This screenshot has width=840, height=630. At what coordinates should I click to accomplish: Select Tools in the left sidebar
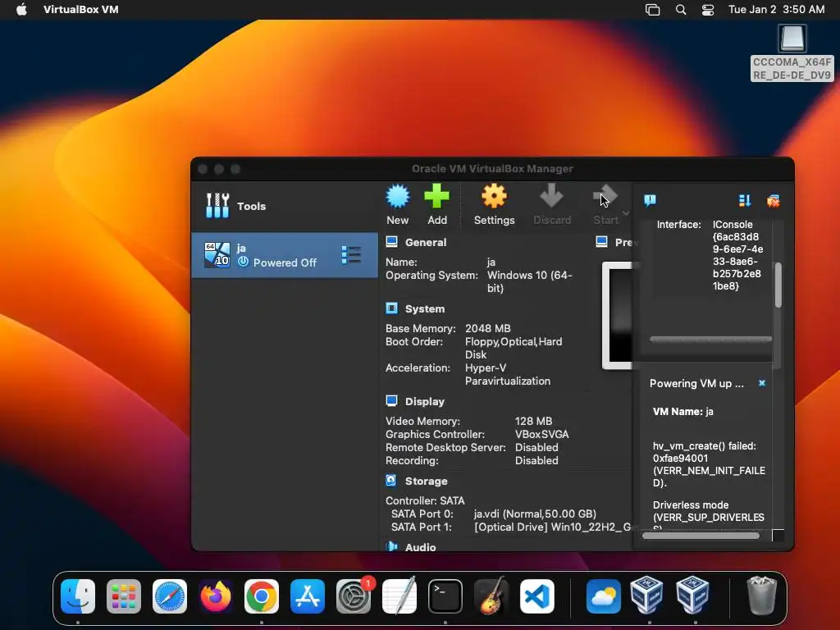[285, 206]
